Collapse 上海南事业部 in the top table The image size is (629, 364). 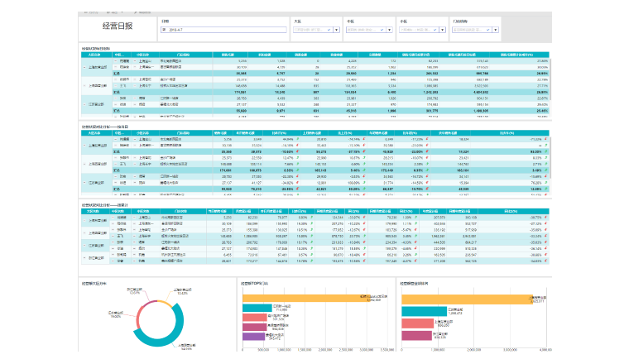[x=84, y=67]
